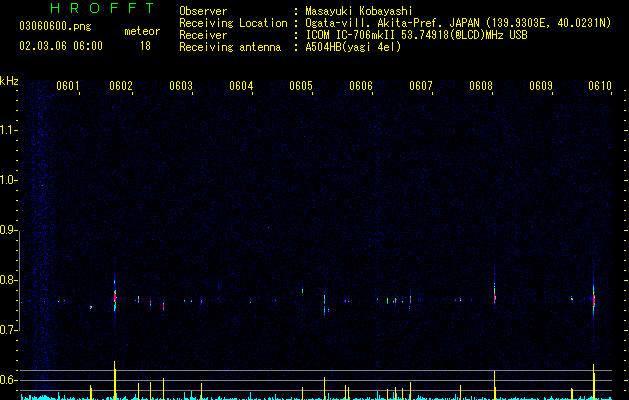Click the 0.7 frequency axis label
Viewport: 629px width, 400px height.
click(9, 330)
